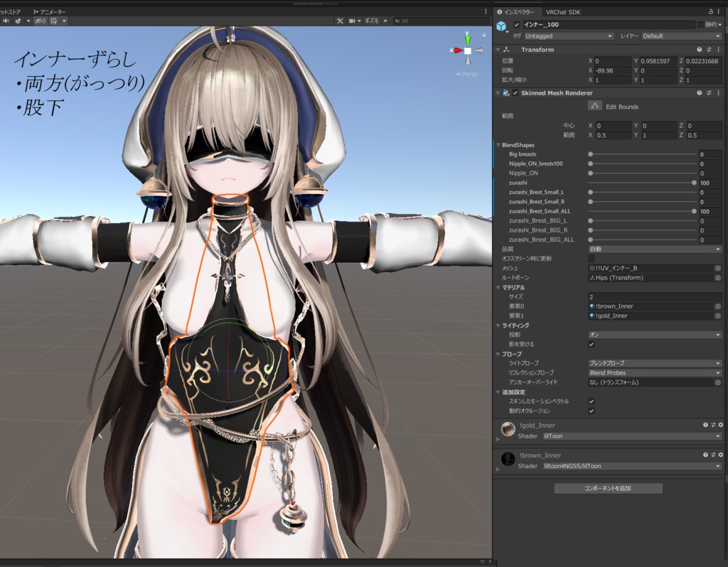Open object picker for ルートボーン field
Screen dimensions: 728x567
718,278
